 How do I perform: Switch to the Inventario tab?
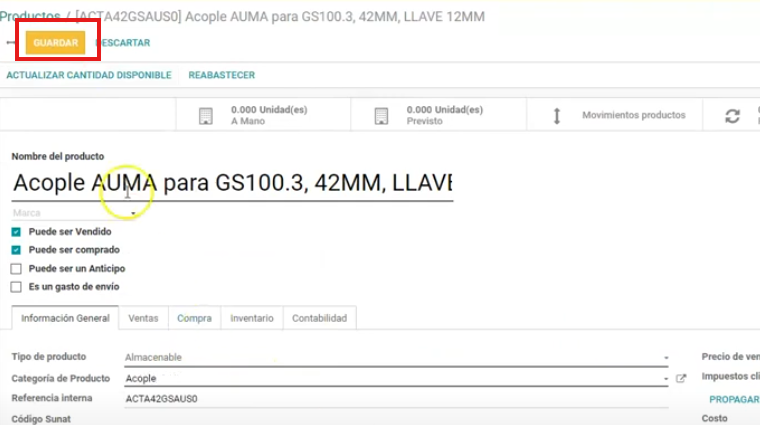[252, 318]
